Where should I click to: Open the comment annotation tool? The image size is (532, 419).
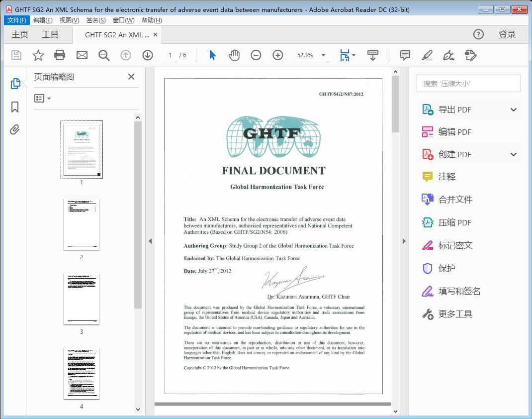pos(405,55)
